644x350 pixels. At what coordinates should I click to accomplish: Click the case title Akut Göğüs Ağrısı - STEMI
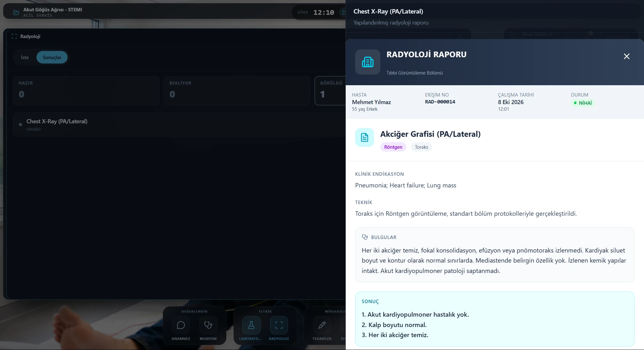click(x=52, y=10)
